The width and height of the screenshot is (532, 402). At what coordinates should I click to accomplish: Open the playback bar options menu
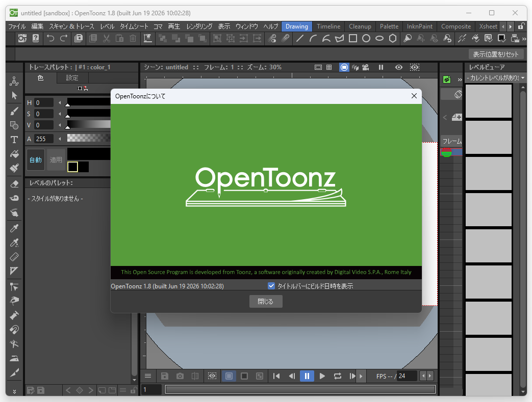tap(148, 376)
